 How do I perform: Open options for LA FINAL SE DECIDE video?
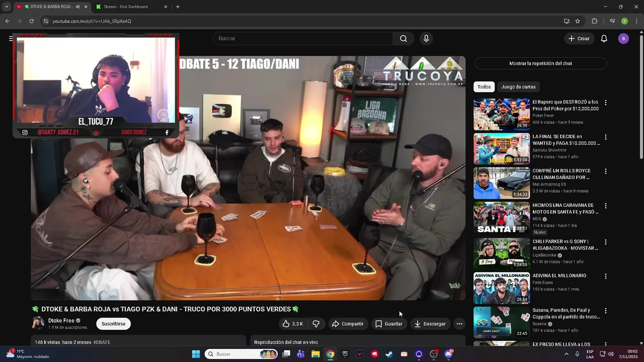point(605,137)
